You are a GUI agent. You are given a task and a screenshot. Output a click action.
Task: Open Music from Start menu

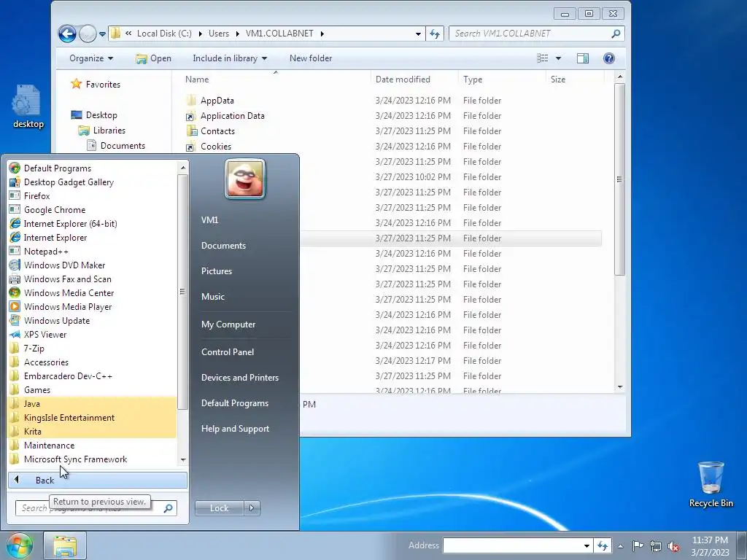click(212, 296)
